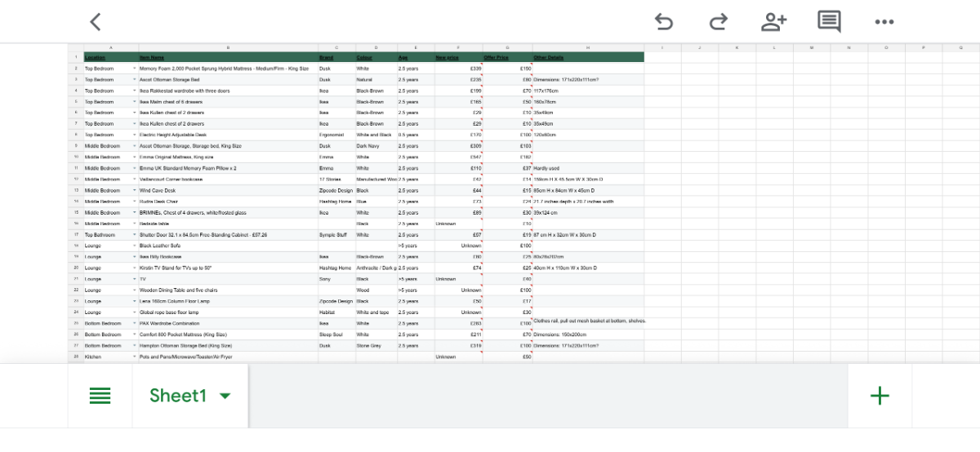Open the all sheets list icon
980x452 pixels.
(100, 397)
